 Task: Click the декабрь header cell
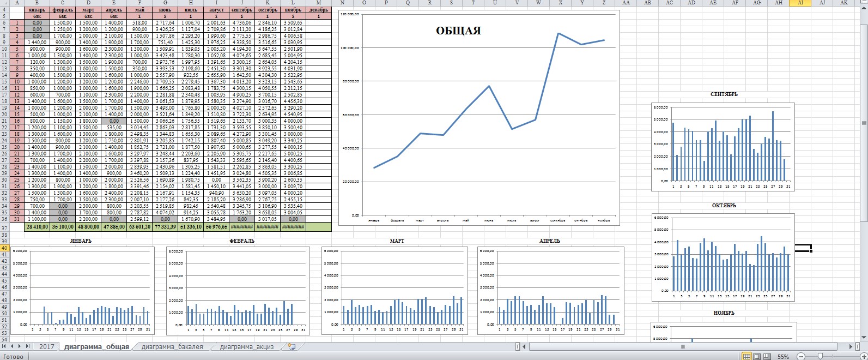pyautogui.click(x=318, y=10)
